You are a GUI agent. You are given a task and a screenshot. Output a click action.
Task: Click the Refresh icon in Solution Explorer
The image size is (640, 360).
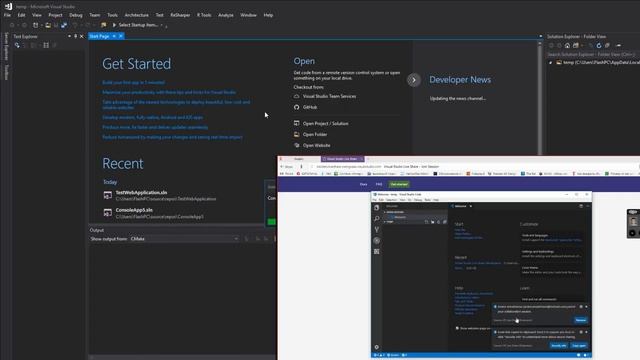point(599,45)
